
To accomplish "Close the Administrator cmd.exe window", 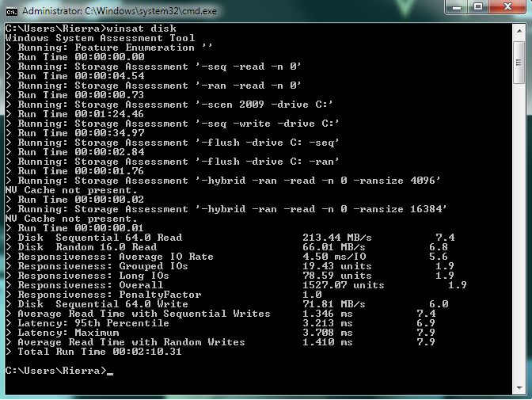I will 507,7.
